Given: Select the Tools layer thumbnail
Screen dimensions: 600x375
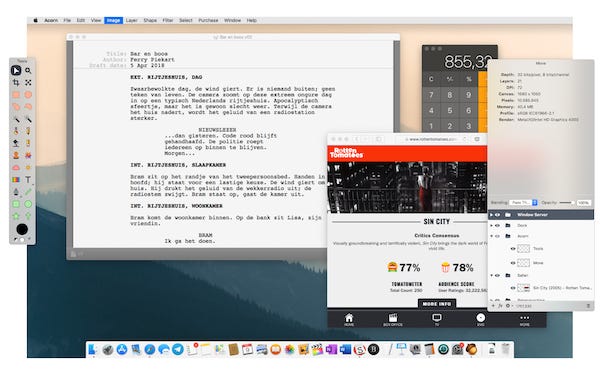Looking at the screenshot, I should (x=523, y=249).
